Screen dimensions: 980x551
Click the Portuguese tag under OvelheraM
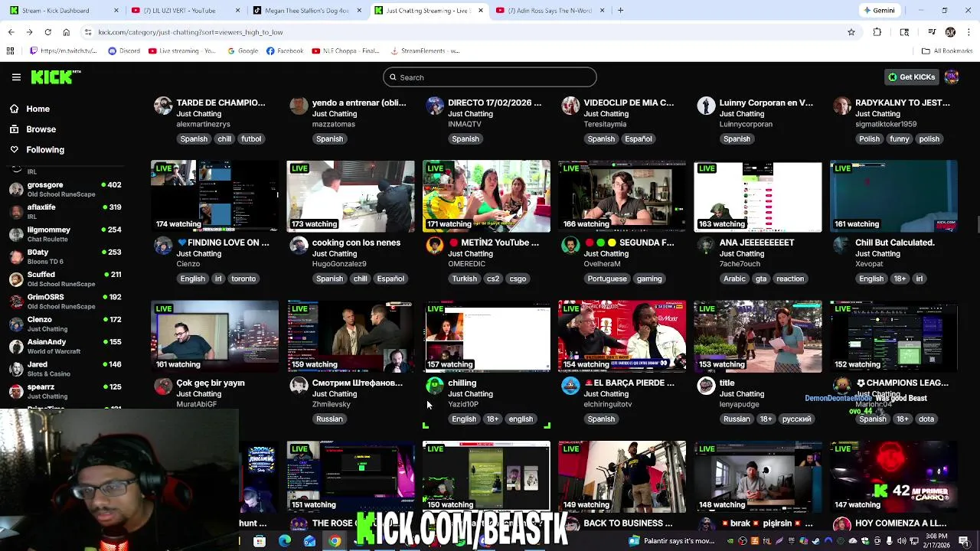click(607, 279)
